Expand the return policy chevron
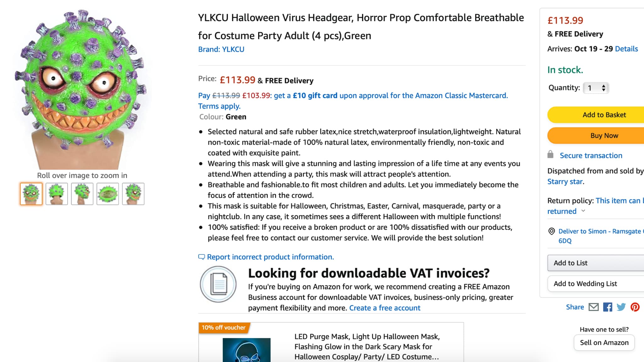 (583, 211)
